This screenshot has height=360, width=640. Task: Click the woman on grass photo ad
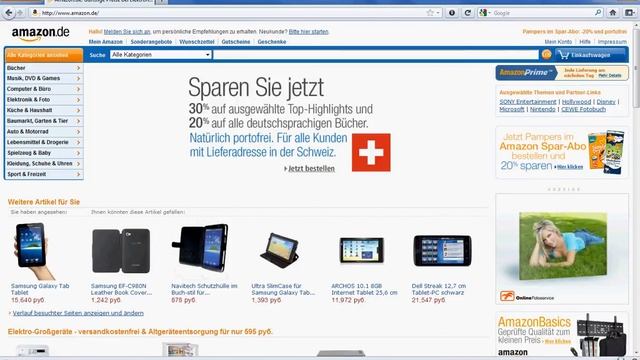point(563,246)
